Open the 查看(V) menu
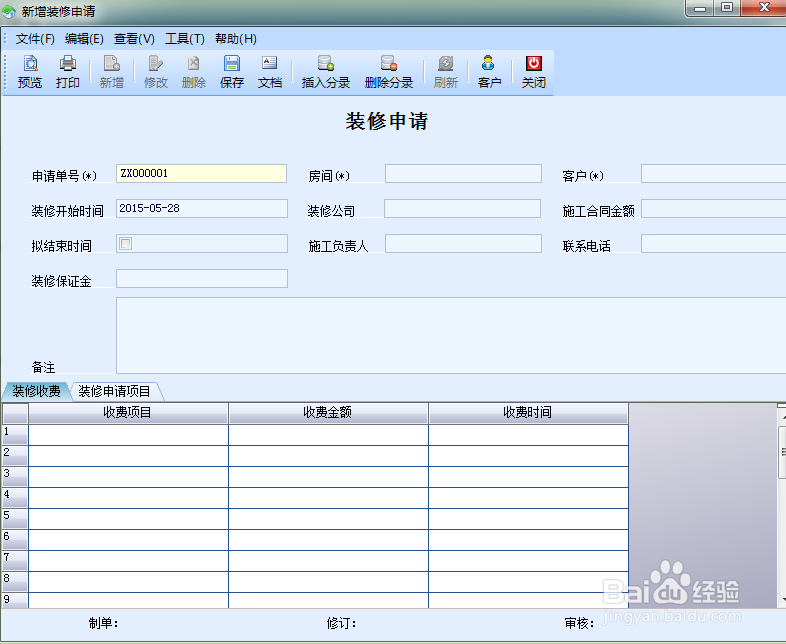The image size is (786, 644). pyautogui.click(x=134, y=39)
